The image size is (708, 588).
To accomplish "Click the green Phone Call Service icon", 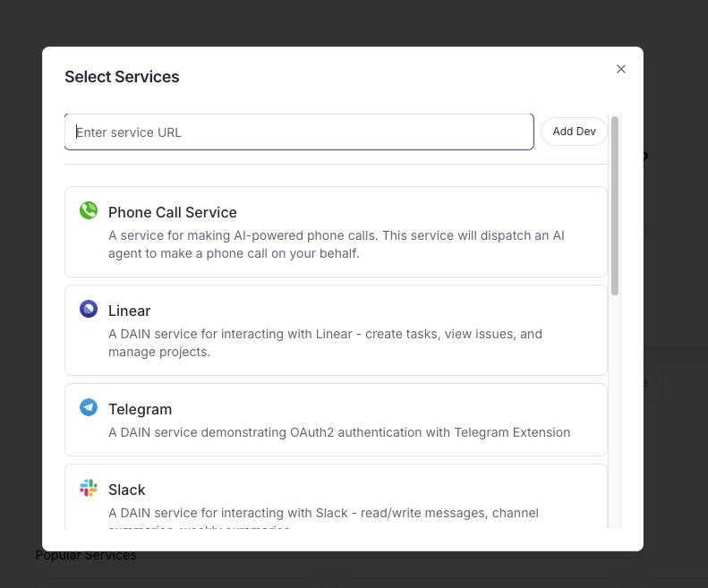I will (88, 211).
